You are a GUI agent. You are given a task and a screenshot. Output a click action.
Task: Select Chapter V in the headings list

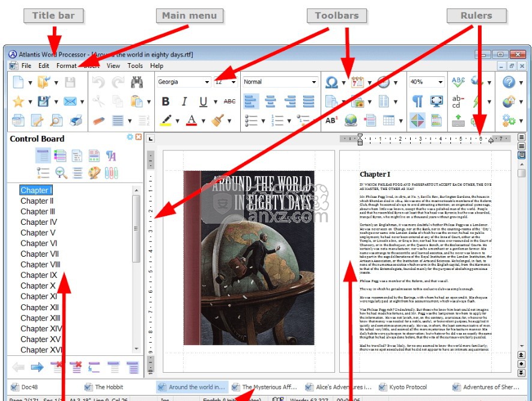(38, 233)
